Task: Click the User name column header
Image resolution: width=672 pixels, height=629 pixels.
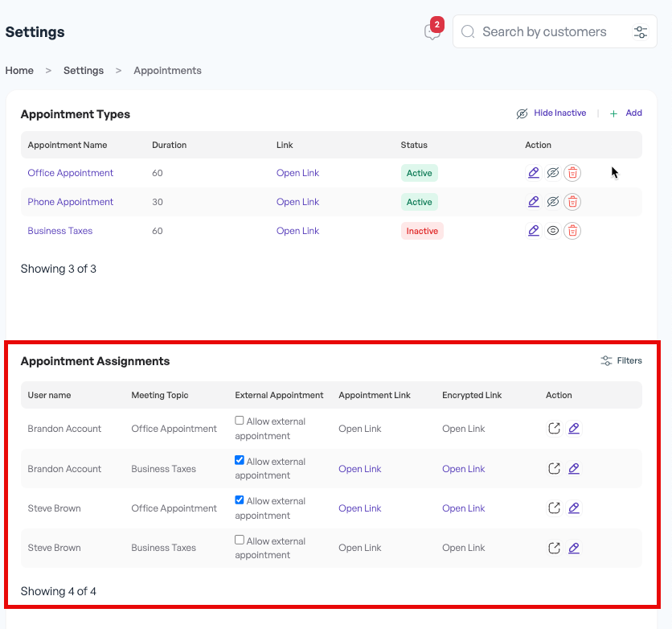Action: point(49,395)
